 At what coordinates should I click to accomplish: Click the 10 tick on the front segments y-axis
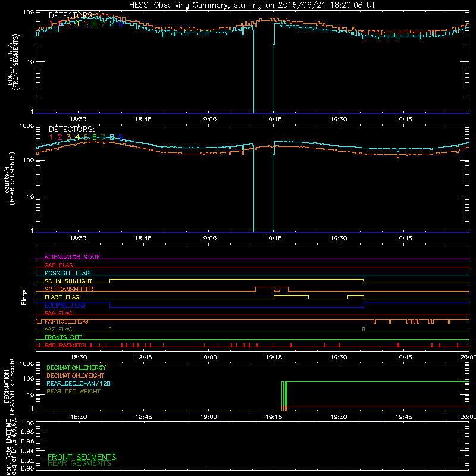pos(31,62)
